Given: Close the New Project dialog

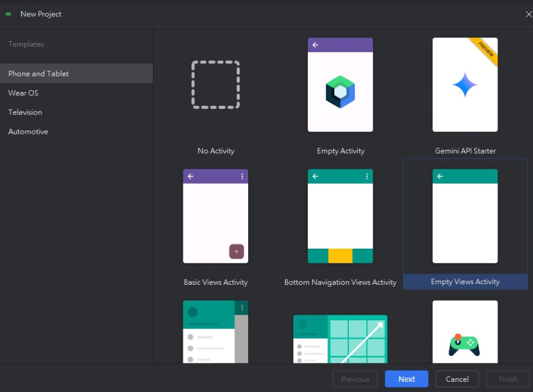Looking at the screenshot, I should (529, 14).
